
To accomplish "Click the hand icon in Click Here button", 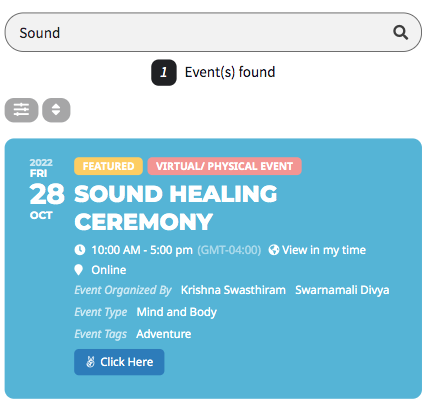I will pos(90,362).
